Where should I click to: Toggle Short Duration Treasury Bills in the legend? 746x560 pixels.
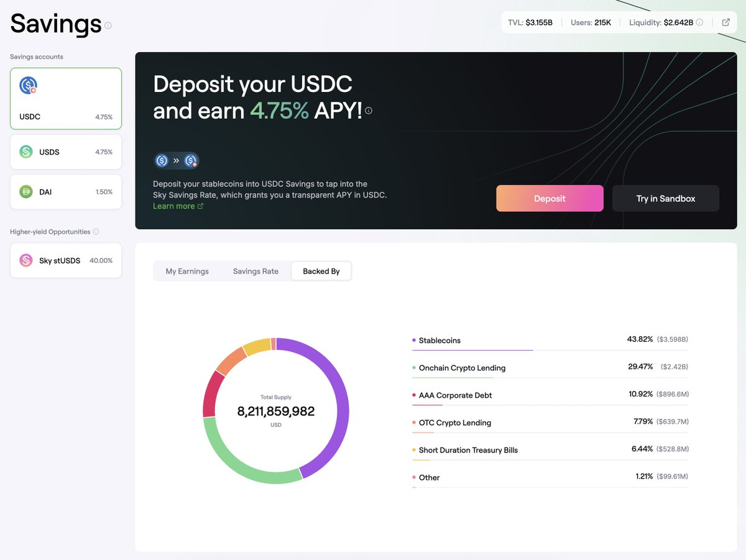point(468,450)
